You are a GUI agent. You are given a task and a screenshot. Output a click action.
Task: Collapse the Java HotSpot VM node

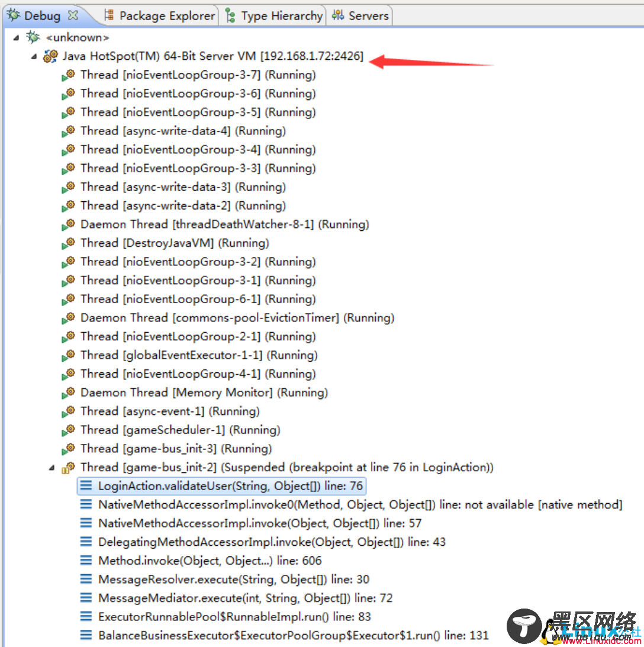click(34, 56)
